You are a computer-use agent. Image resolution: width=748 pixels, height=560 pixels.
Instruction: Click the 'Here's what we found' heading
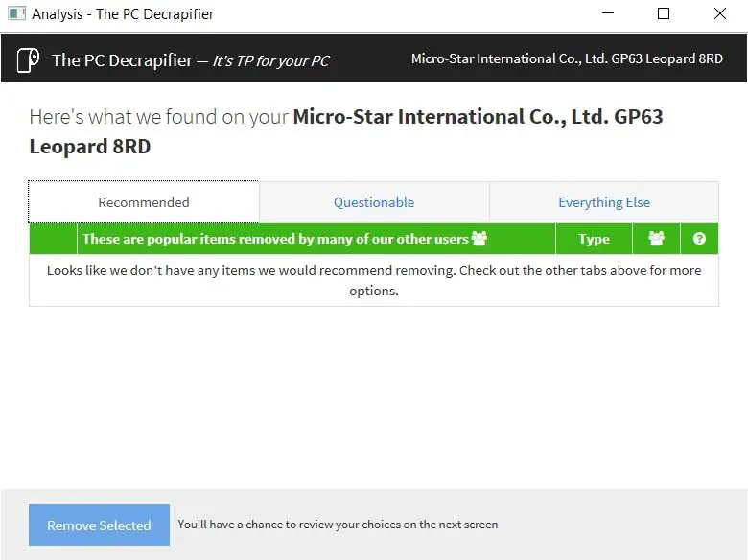click(x=346, y=131)
